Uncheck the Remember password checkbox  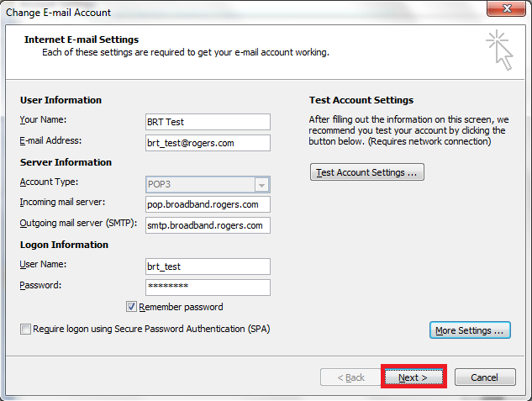point(132,307)
